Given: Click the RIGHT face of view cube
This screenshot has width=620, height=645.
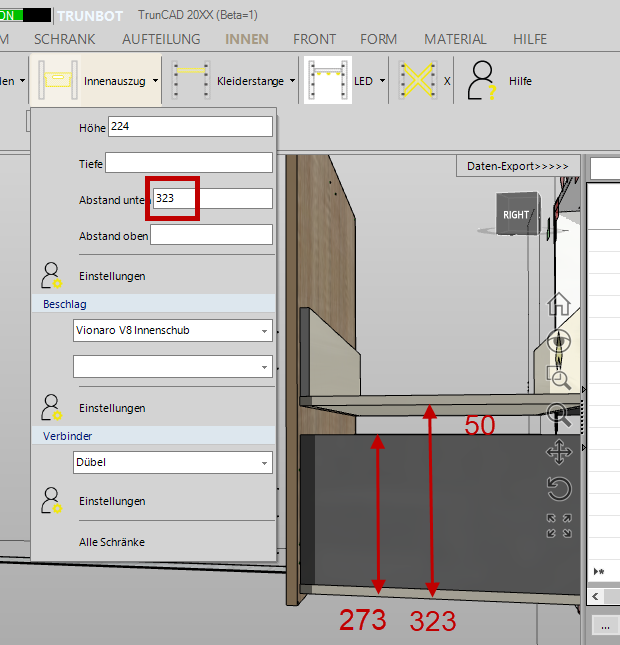Looking at the screenshot, I should click(516, 215).
